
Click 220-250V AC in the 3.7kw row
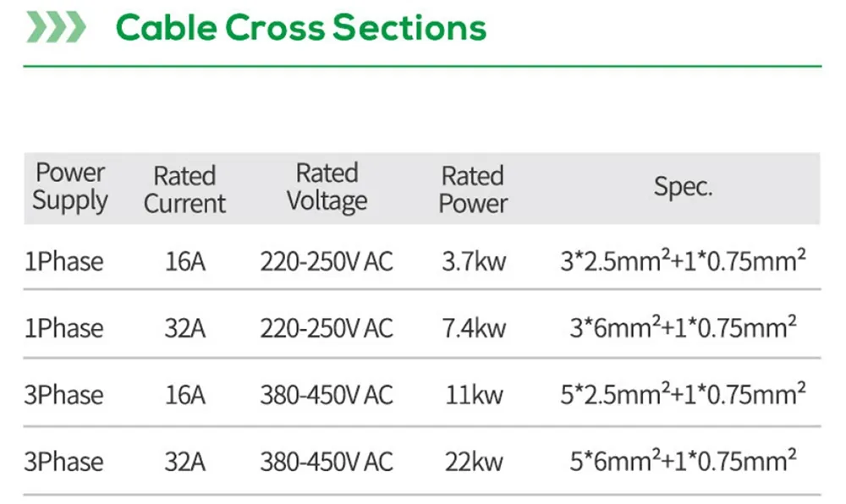327,261
